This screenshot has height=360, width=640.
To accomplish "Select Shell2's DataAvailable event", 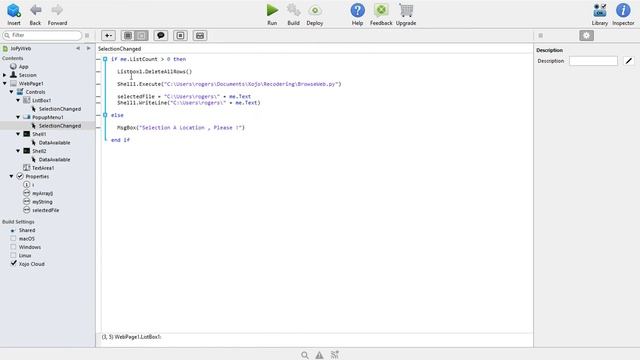I will click(54, 159).
